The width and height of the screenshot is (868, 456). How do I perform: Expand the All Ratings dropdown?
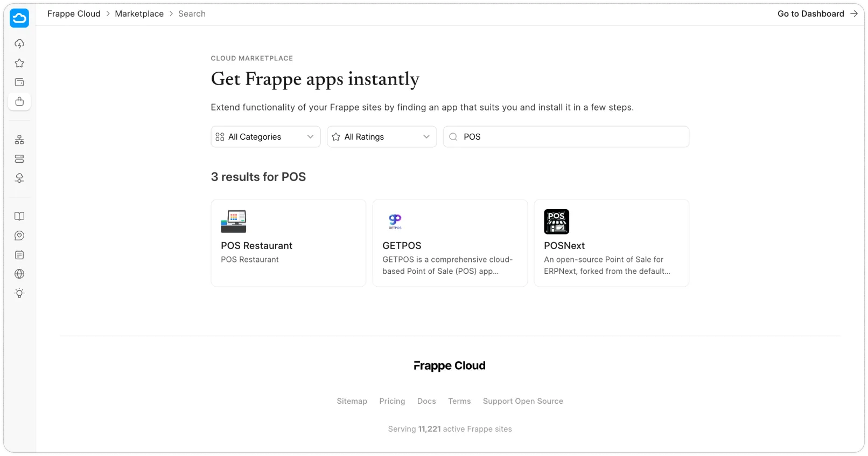tap(381, 137)
